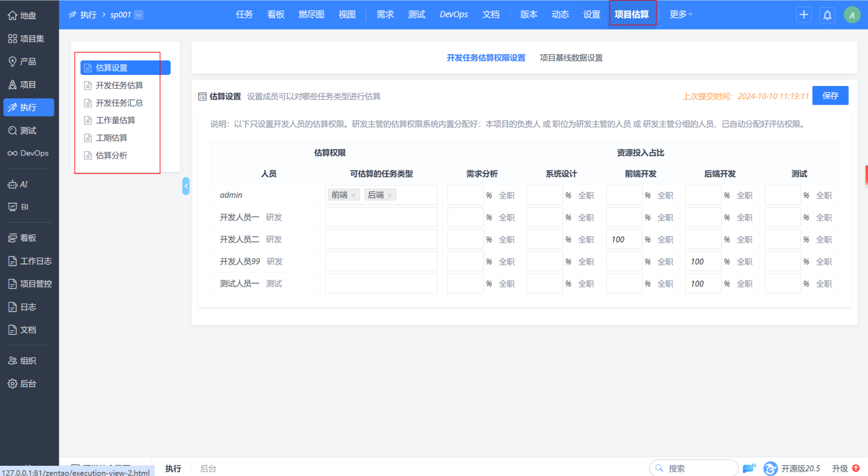The height and width of the screenshot is (476, 868).
Task: Remove the 前端 tag for admin
Action: [354, 195]
